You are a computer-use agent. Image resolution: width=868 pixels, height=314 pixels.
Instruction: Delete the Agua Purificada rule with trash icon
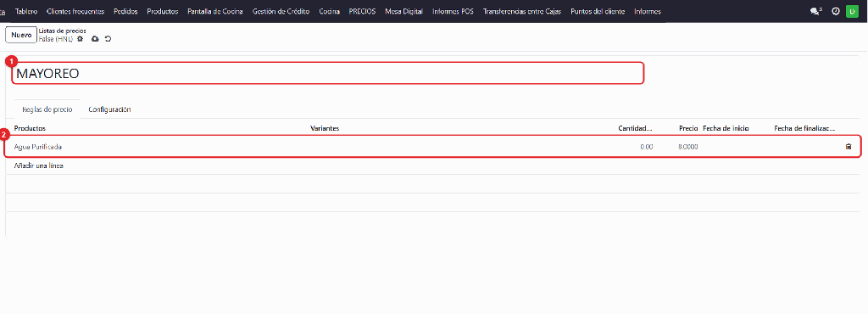tap(848, 147)
